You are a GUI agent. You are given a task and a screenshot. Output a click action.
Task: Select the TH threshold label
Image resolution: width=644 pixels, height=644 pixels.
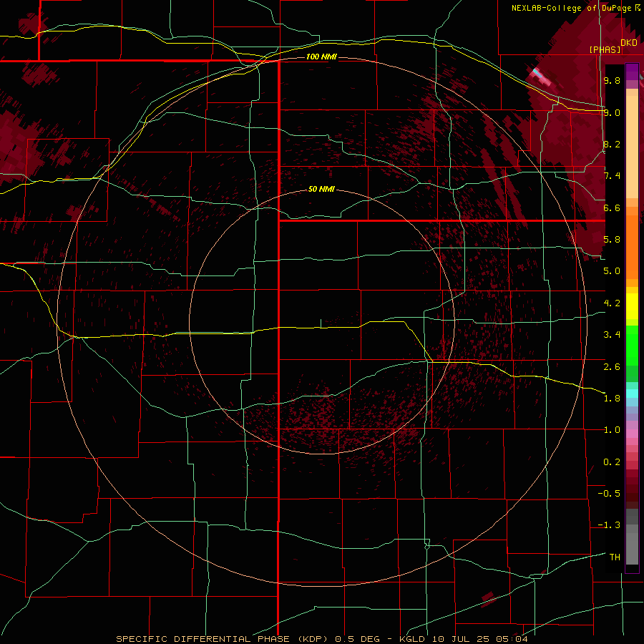pos(615,557)
